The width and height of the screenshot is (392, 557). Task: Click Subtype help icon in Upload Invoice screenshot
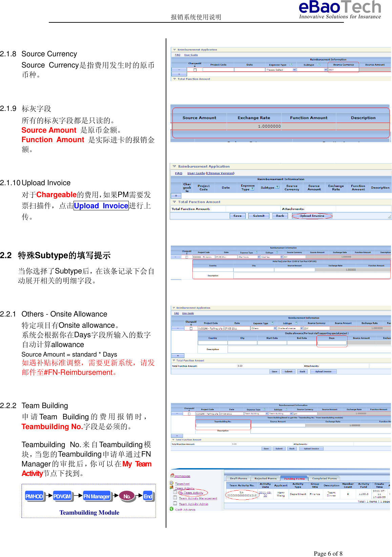coord(277,187)
